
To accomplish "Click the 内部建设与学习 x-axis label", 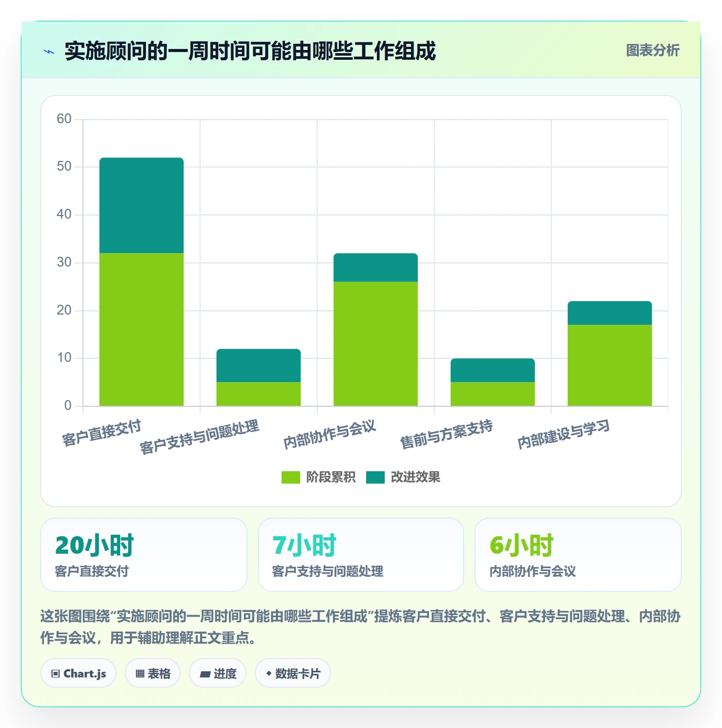I will point(564,434).
